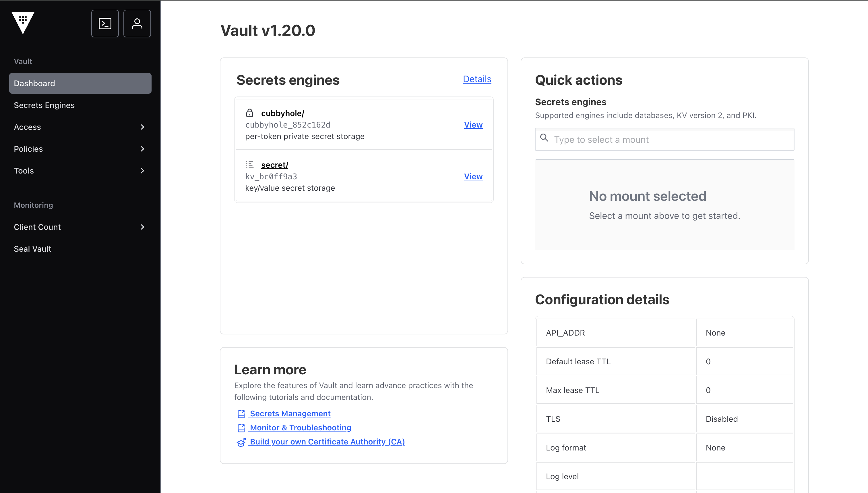Click the Vault v1.20.0 heading
This screenshot has height=493, width=868.
point(268,30)
